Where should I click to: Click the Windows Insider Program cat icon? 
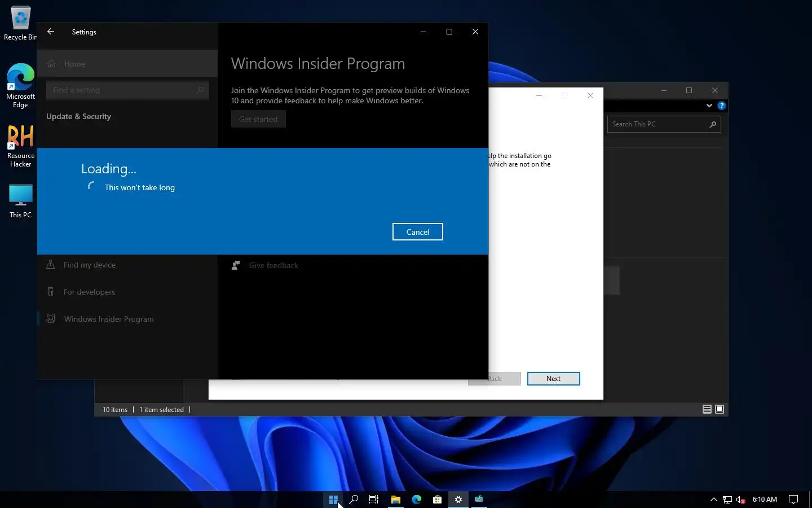[51, 318]
